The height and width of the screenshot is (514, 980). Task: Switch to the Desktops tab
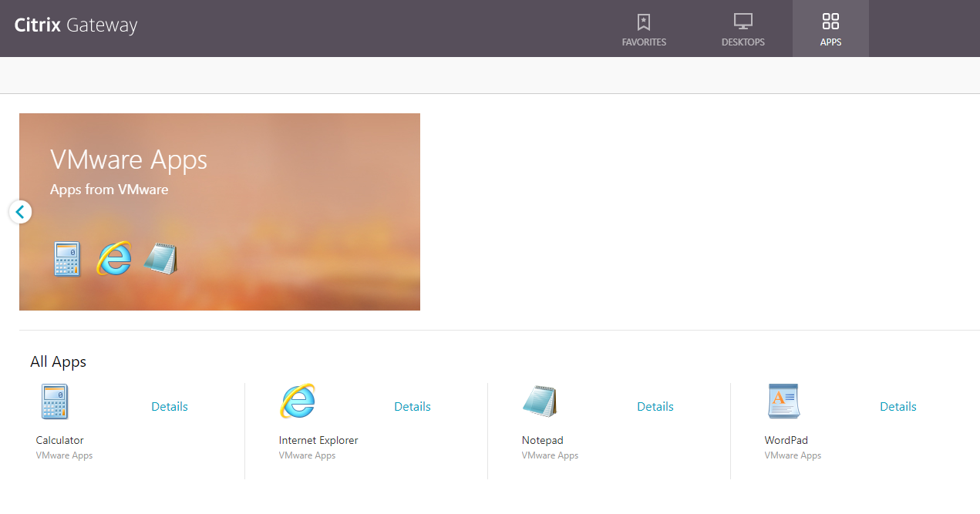click(743, 29)
